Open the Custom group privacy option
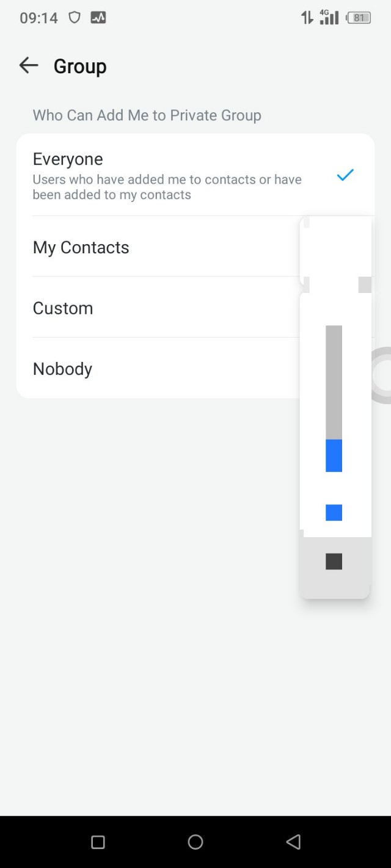Image resolution: width=391 pixels, height=868 pixels. [x=63, y=308]
